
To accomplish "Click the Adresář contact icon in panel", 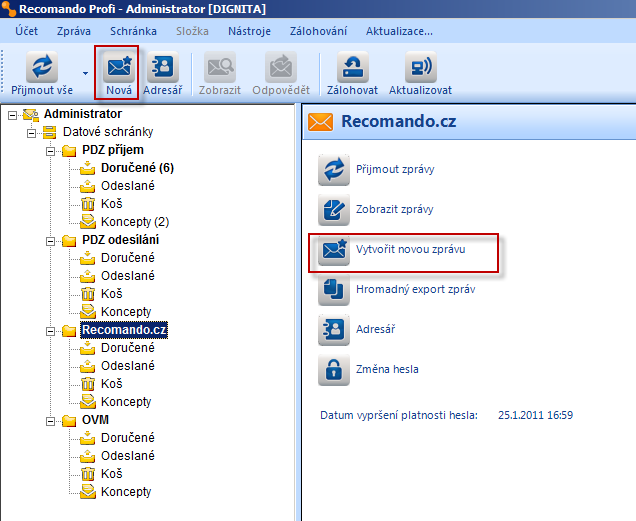I will (334, 329).
